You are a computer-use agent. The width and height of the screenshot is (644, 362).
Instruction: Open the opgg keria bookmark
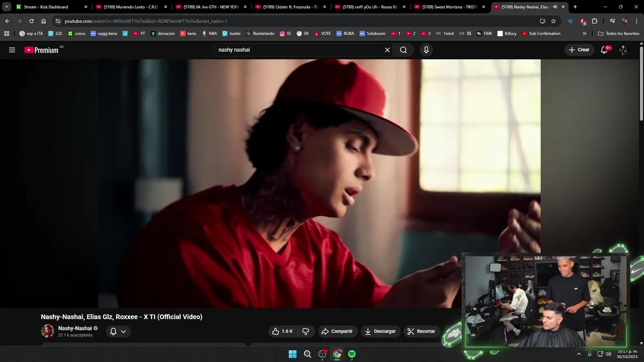click(104, 34)
